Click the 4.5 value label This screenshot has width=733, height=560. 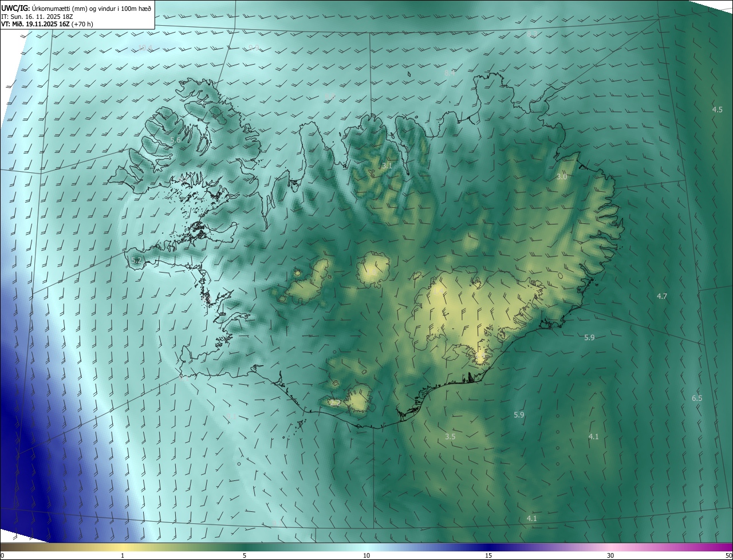click(x=718, y=109)
